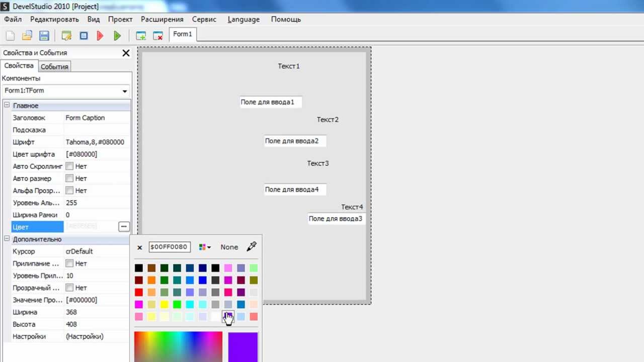The height and width of the screenshot is (362, 644).
Task: Click the Цвет шрифта value [#080000]
Action: click(x=82, y=154)
